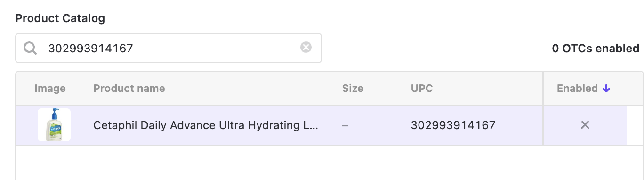Click the size dash in the Cetaphil row
This screenshot has width=644, height=180.
tap(345, 126)
